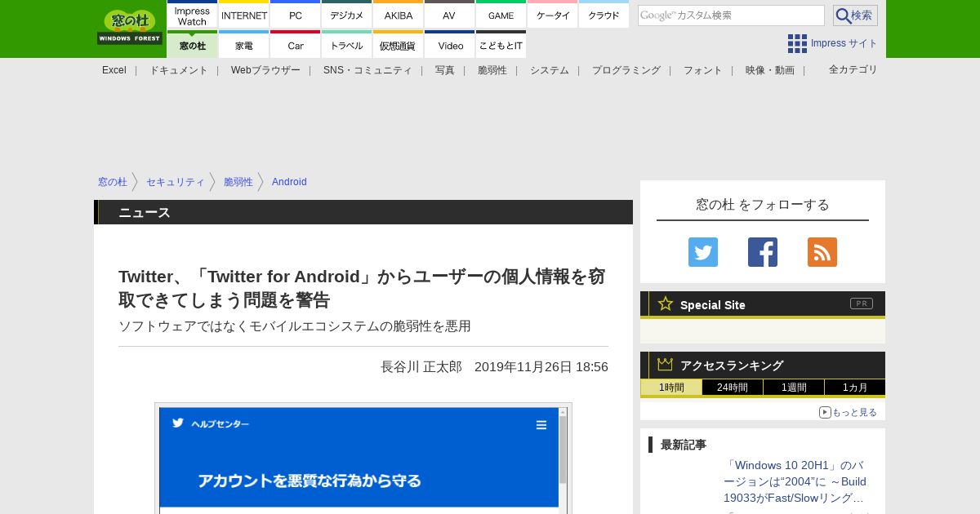The width and height of the screenshot is (980, 514).
Task: Open the AV Watch tab
Action: coord(449,16)
